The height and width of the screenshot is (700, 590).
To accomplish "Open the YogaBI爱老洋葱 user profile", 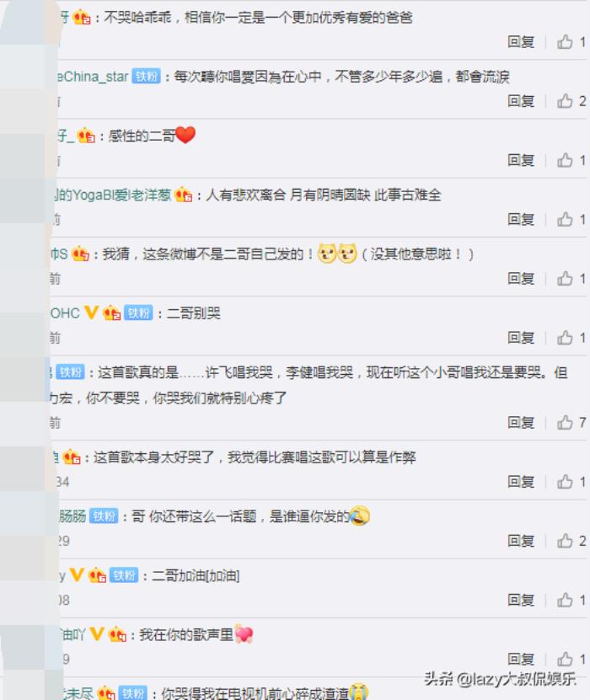I will pos(113,195).
